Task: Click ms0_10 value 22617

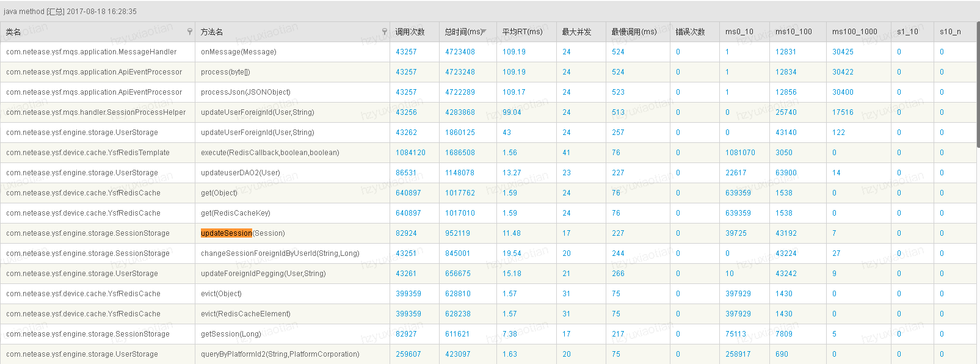Action: click(736, 173)
